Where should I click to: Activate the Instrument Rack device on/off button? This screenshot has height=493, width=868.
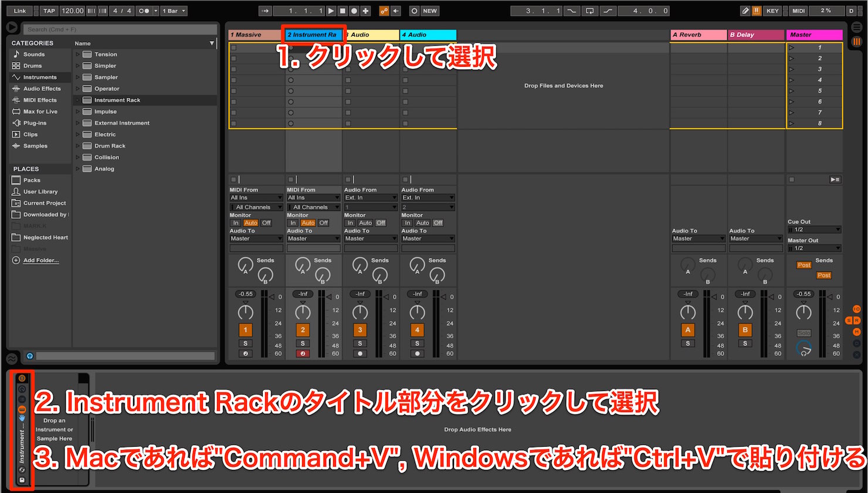[22, 378]
